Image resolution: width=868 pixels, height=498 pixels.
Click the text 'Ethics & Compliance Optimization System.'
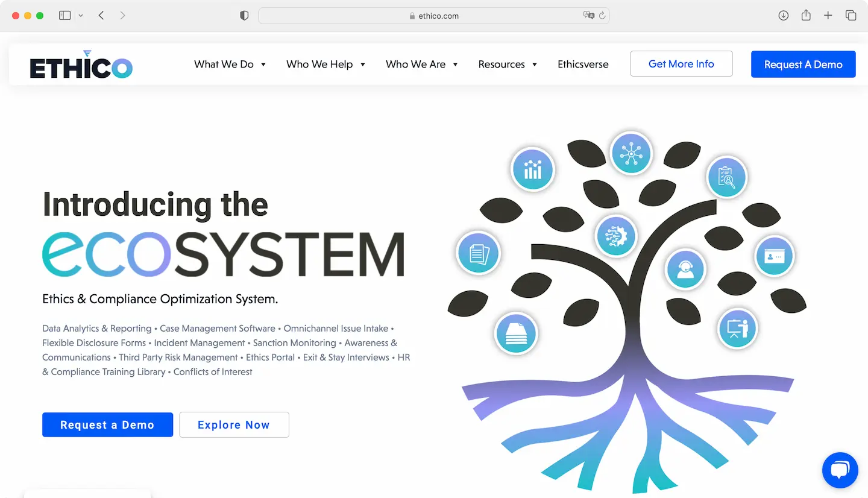pos(160,299)
